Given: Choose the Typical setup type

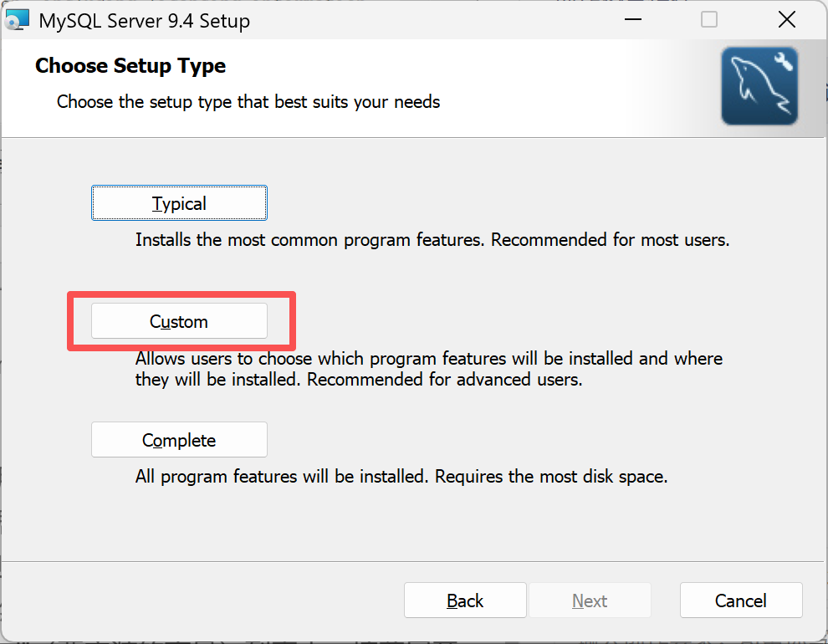Looking at the screenshot, I should [x=179, y=202].
